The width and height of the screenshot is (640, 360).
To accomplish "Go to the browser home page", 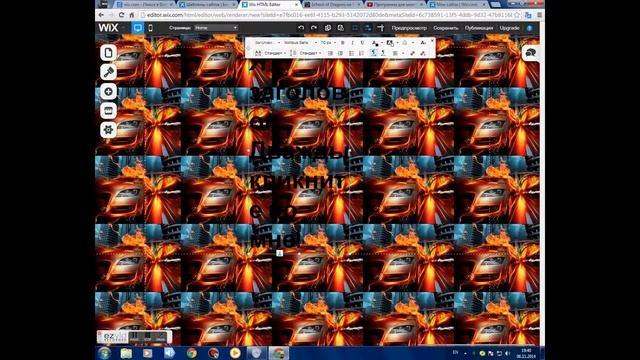I will (x=131, y=15).
